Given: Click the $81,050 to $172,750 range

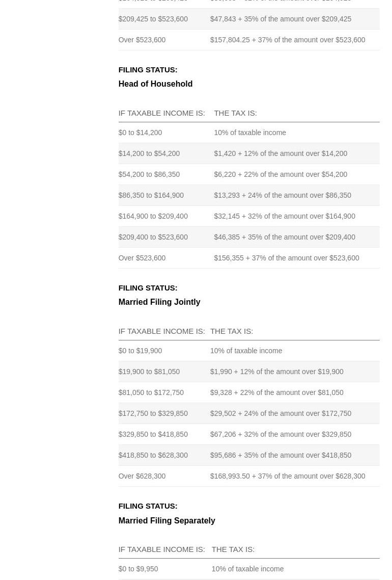Looking at the screenshot, I should pos(151,392).
